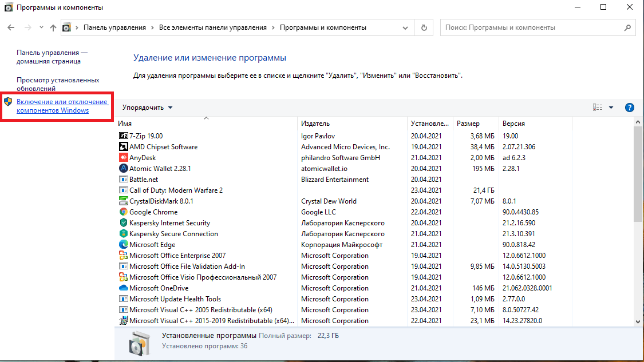Screen dimensions: 644x362
Task: Open recent locations dropdown near back arrows
Action: click(x=41, y=27)
